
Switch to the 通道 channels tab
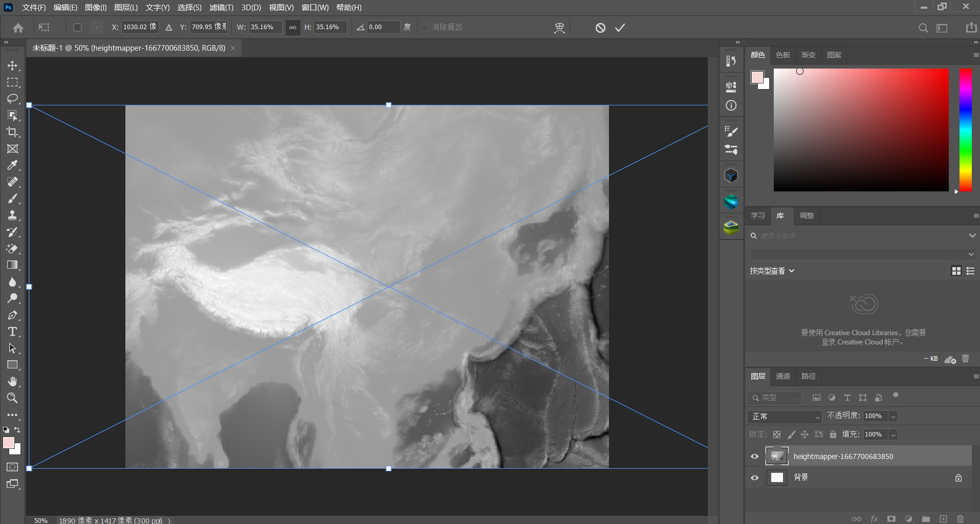[782, 376]
